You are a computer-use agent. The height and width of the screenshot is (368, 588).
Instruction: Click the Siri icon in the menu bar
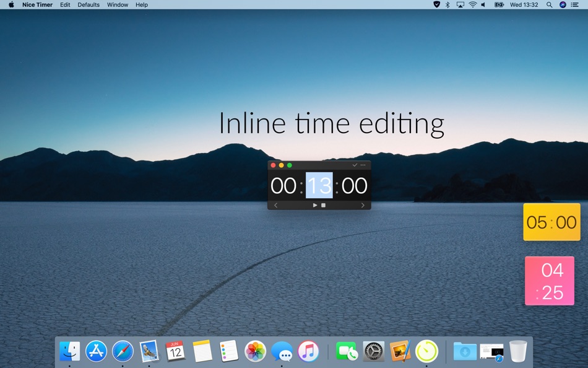(x=563, y=4)
